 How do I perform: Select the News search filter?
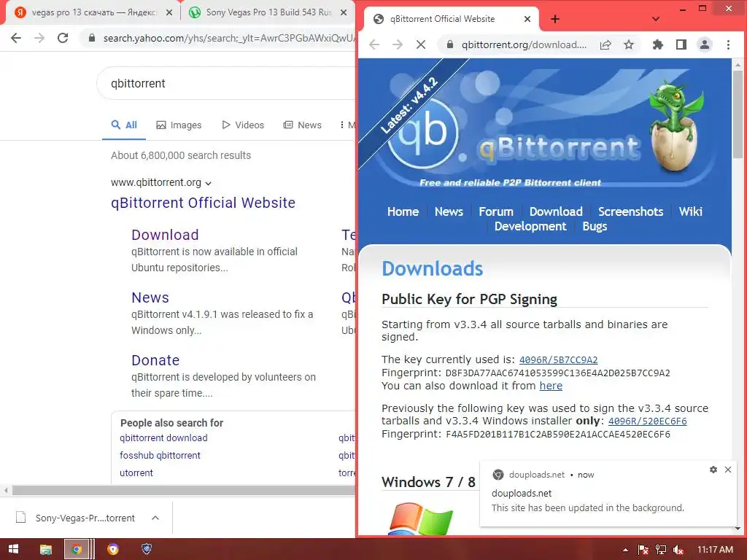coord(303,125)
